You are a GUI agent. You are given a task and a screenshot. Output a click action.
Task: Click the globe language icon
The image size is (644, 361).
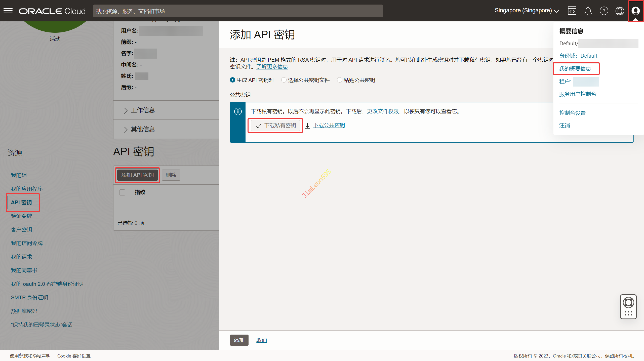(620, 11)
